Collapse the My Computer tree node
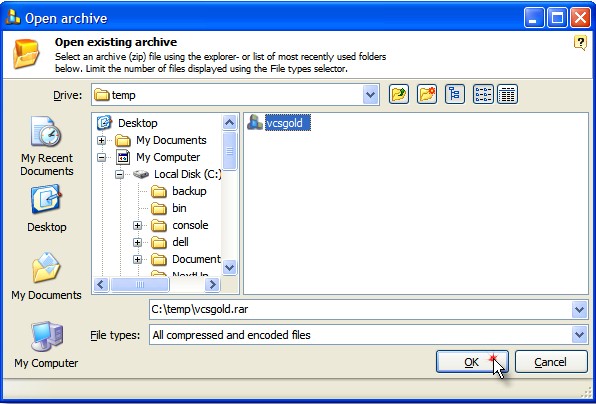Viewport: 596px width, 404px height. pyautogui.click(x=101, y=157)
